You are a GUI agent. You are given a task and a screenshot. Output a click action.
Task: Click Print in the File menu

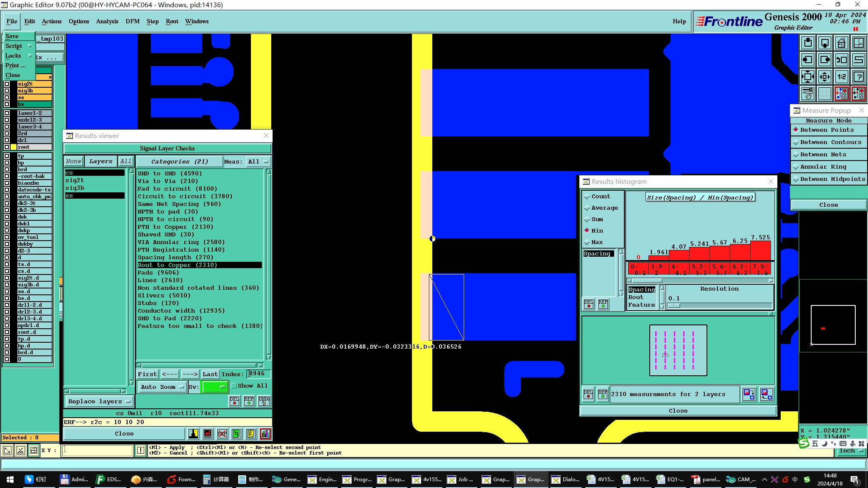point(15,65)
